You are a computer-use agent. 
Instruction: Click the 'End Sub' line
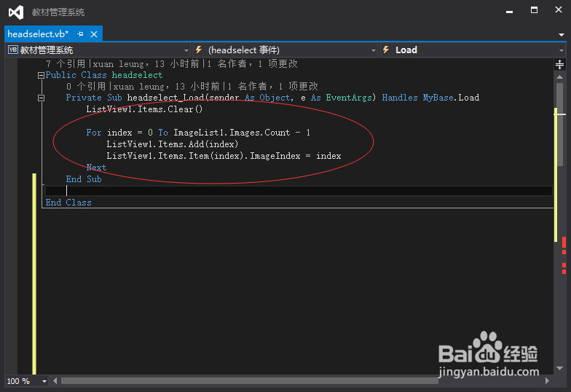[84, 179]
